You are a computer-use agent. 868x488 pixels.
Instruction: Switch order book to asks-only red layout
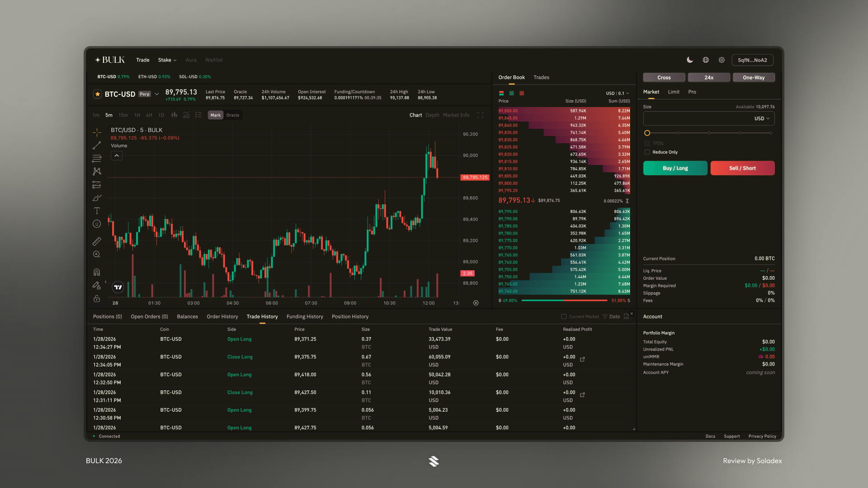[521, 93]
